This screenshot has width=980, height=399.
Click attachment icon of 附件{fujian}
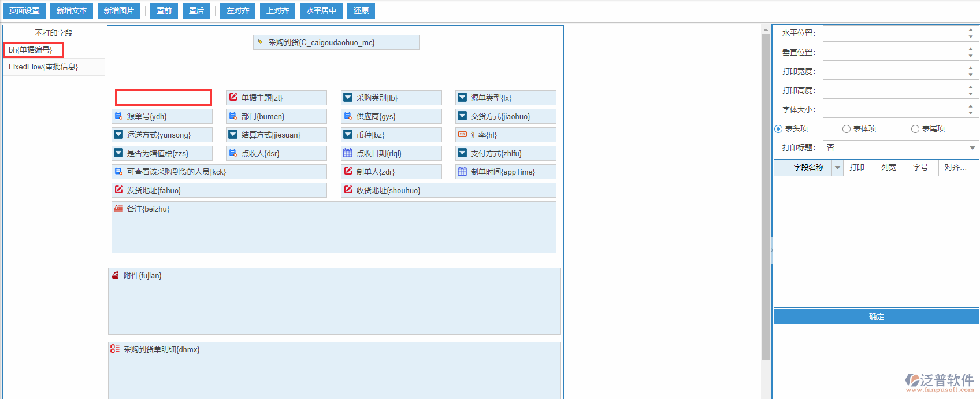[x=116, y=275]
